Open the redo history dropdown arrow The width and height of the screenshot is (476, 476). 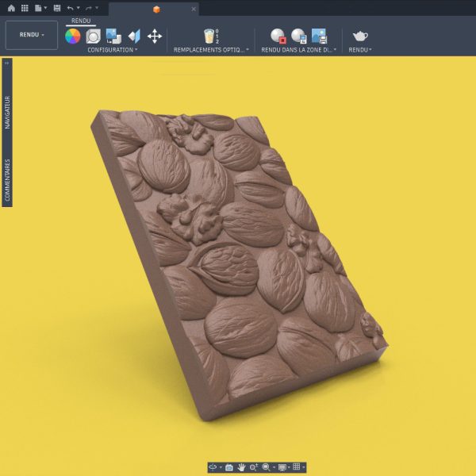click(97, 8)
